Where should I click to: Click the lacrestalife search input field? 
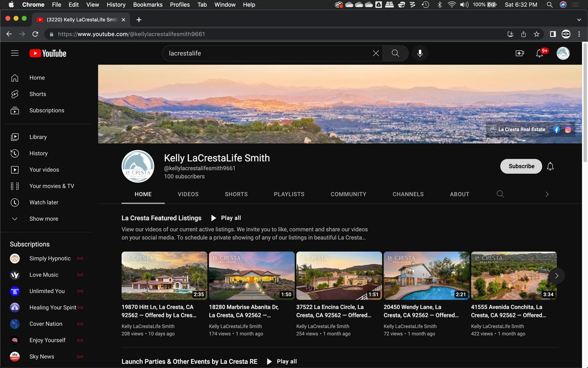pos(269,53)
